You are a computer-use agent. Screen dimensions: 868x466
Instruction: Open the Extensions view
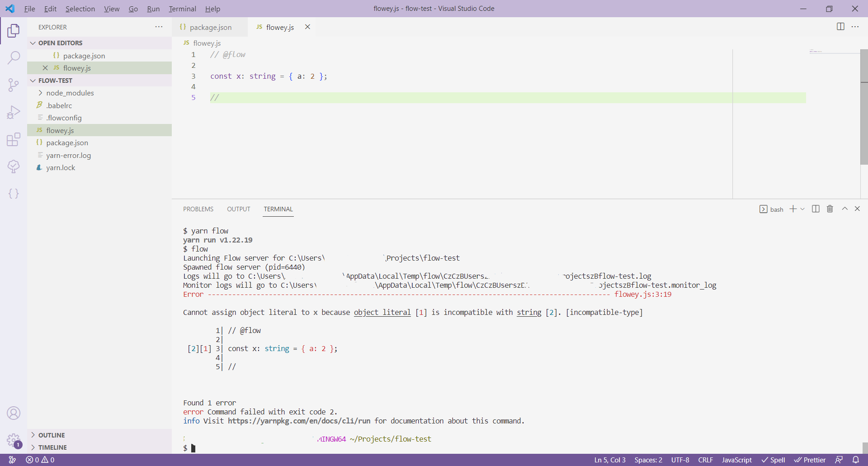click(x=14, y=139)
